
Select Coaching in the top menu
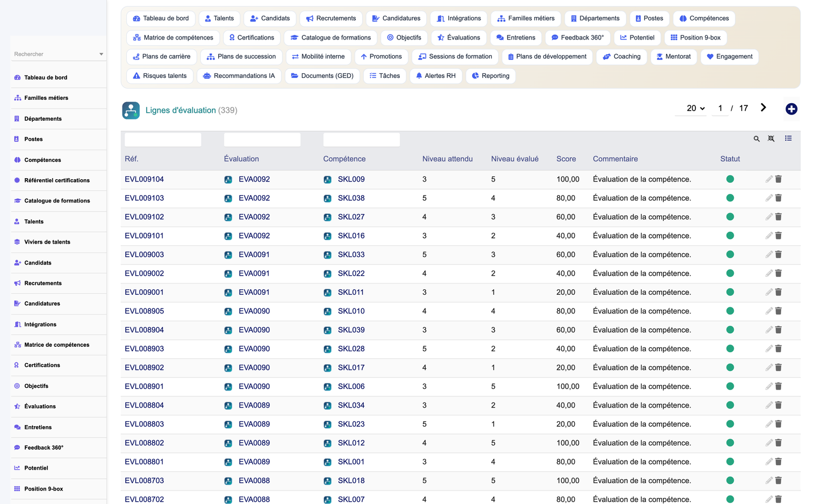(622, 57)
